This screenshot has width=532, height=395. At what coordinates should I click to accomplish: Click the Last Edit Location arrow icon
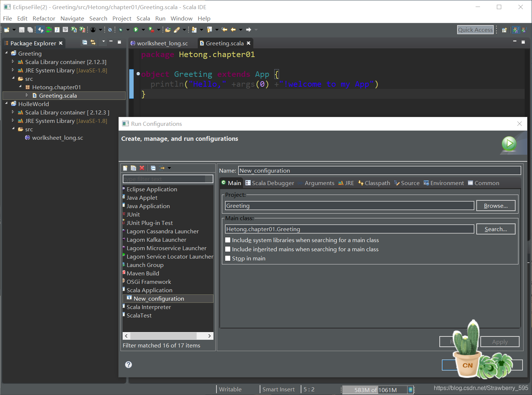coord(224,30)
